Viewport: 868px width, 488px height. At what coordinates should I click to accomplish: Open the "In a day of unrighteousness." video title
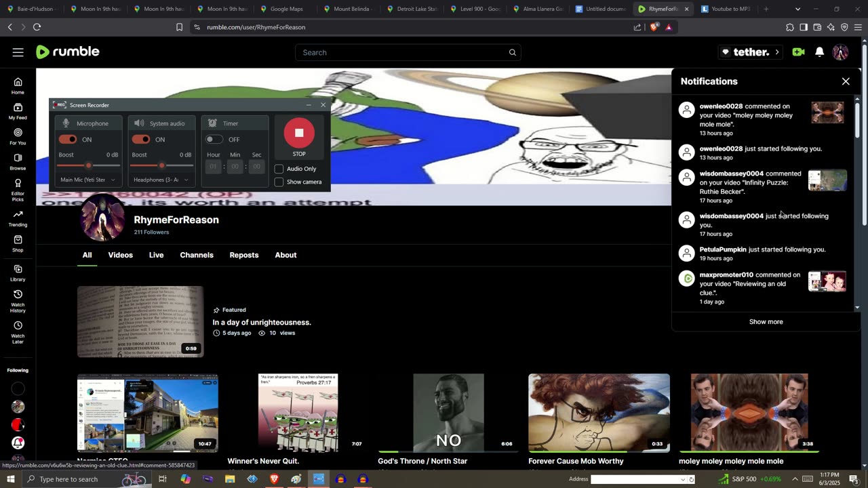(262, 323)
